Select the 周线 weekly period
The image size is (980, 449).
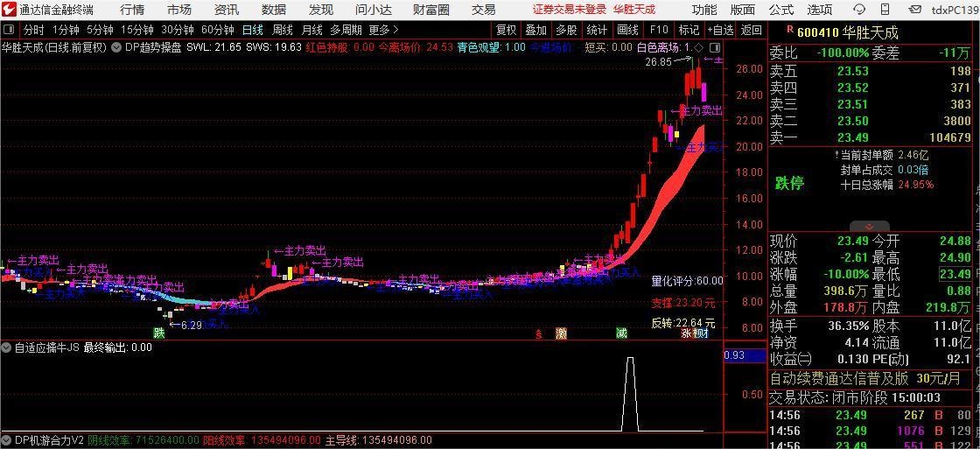[x=283, y=30]
